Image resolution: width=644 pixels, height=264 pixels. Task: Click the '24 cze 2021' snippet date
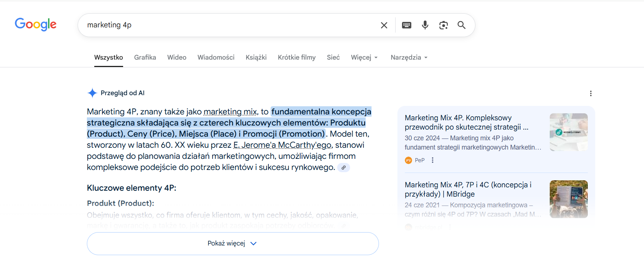point(422,205)
